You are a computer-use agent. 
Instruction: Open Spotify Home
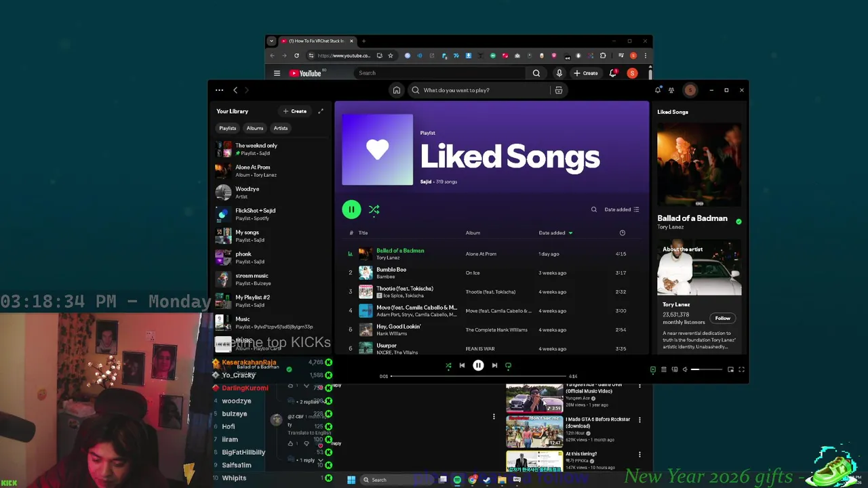397,90
